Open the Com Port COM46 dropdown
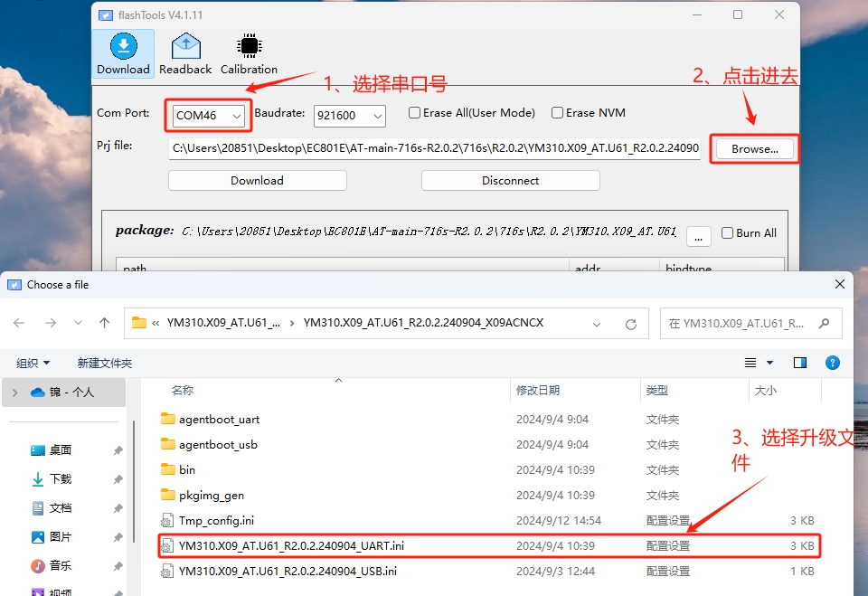 click(209, 116)
